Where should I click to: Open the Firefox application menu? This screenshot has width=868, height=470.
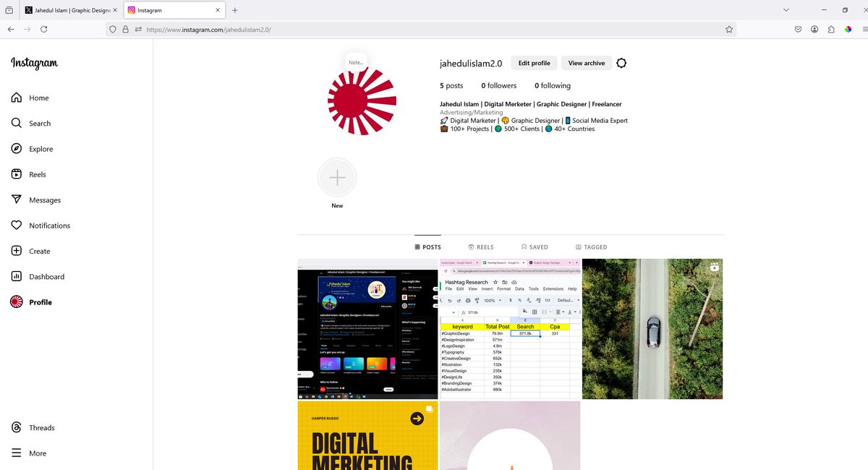click(x=864, y=30)
